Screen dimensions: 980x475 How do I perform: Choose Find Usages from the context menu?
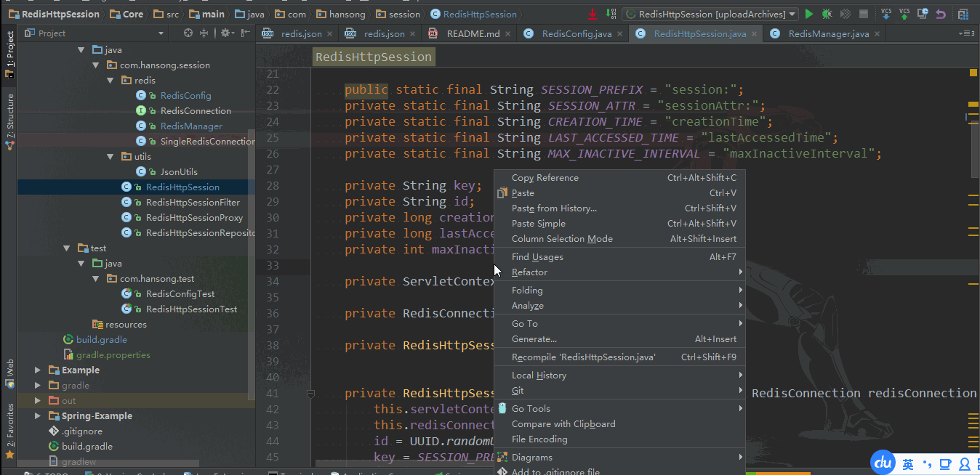pyautogui.click(x=537, y=257)
